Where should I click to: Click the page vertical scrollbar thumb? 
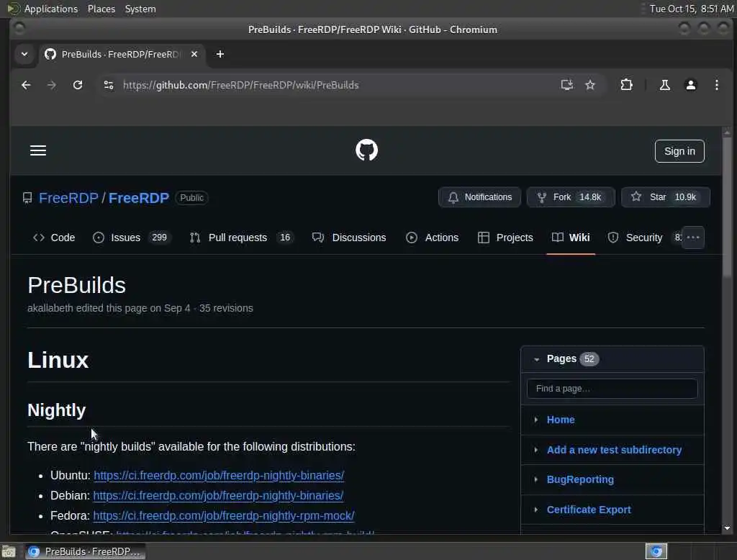pyautogui.click(x=727, y=207)
